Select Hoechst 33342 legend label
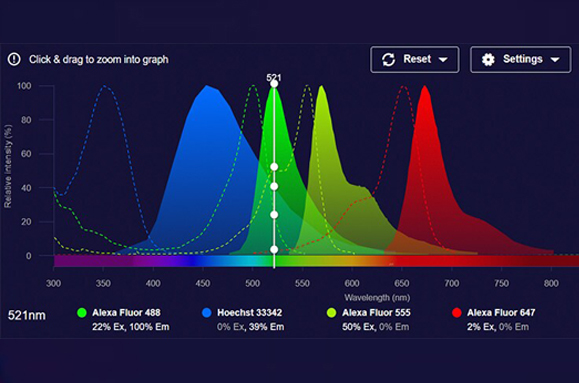The width and height of the screenshot is (579, 383). click(250, 313)
